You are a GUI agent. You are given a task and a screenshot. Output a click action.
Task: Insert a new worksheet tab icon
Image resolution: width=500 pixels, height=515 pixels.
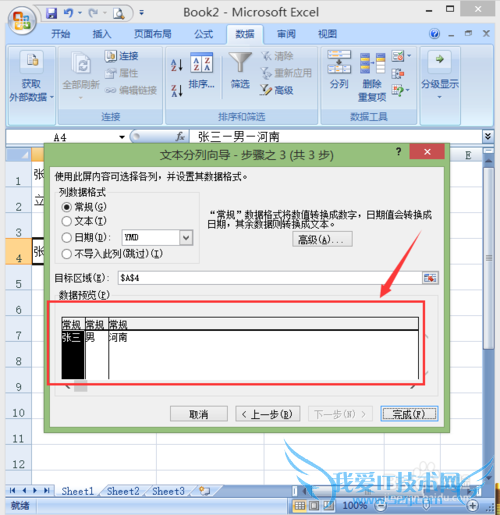204,491
